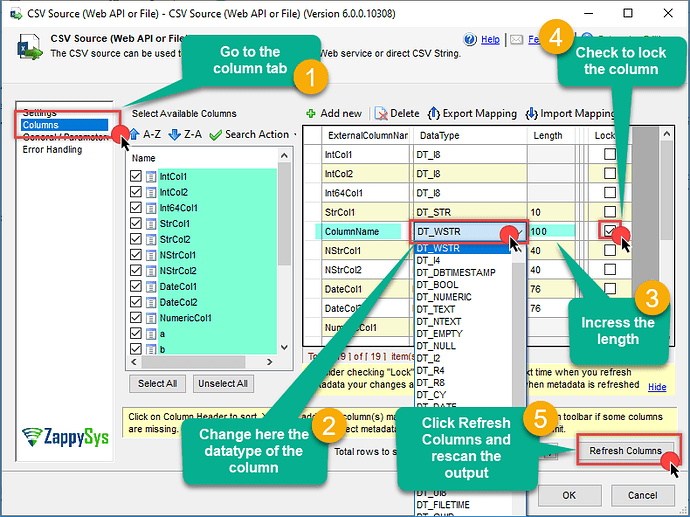Open the Settings tab
This screenshot has width=690, height=517.
click(40, 112)
